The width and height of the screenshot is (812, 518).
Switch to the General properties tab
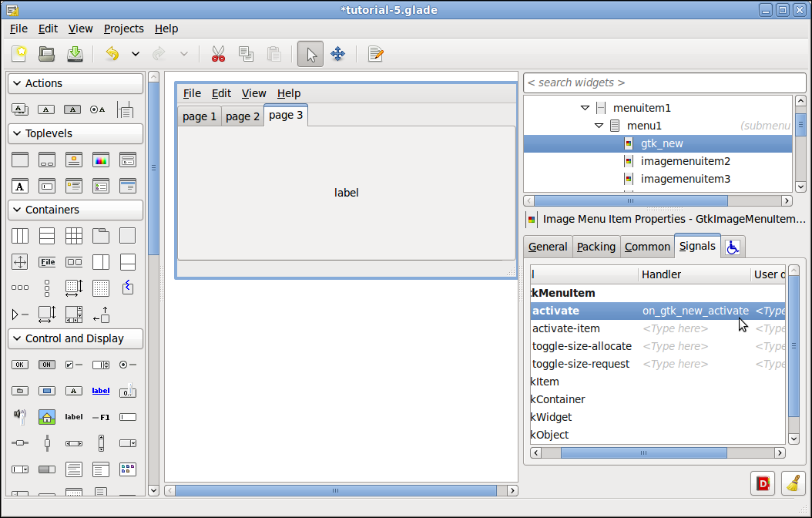click(x=548, y=247)
